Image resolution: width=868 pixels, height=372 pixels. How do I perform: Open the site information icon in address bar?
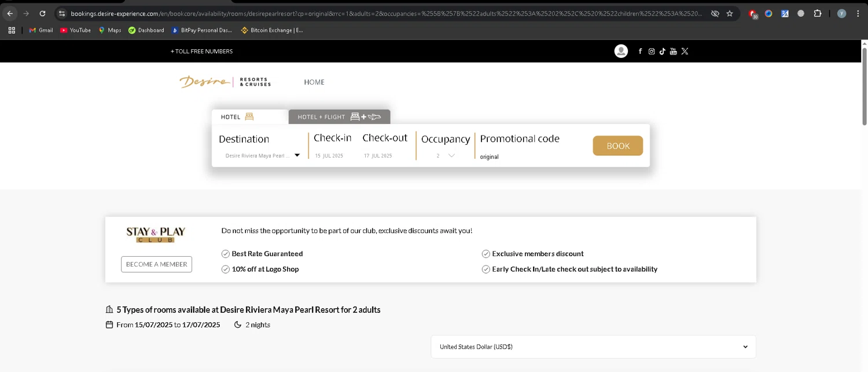pos(62,13)
